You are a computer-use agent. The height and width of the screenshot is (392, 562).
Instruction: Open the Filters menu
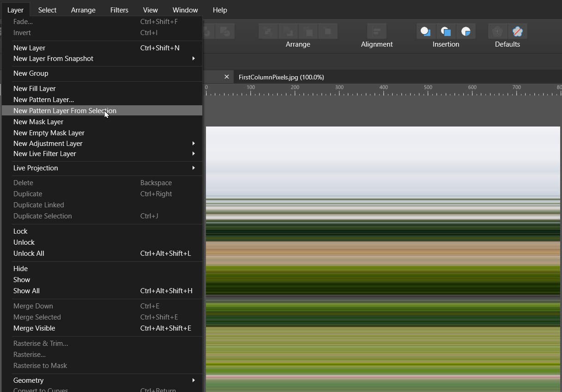tap(119, 10)
